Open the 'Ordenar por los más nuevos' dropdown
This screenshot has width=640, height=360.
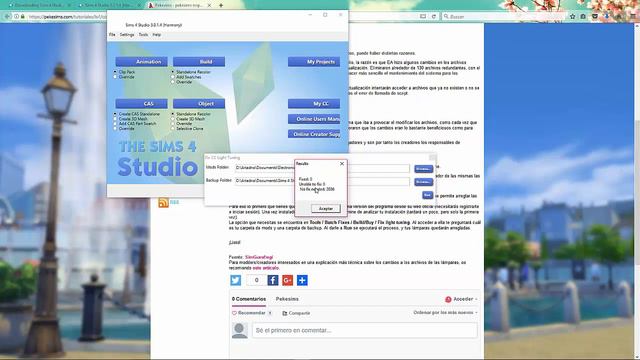(445, 313)
